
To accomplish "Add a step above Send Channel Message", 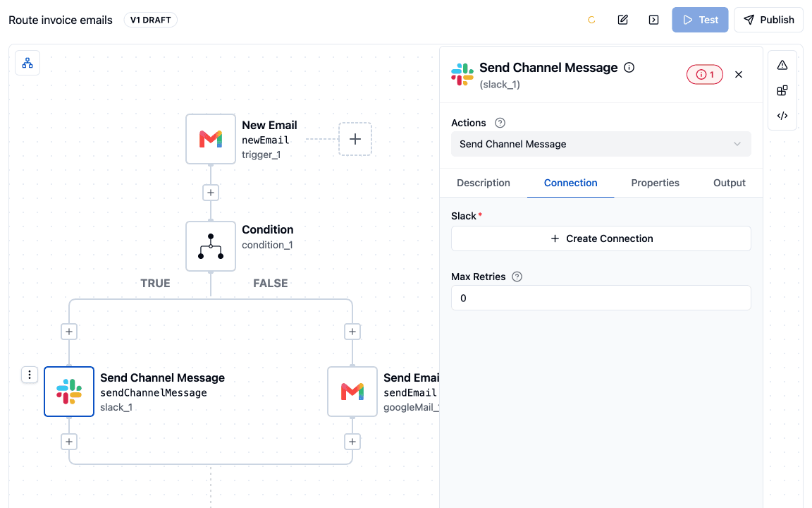I will pyautogui.click(x=69, y=332).
